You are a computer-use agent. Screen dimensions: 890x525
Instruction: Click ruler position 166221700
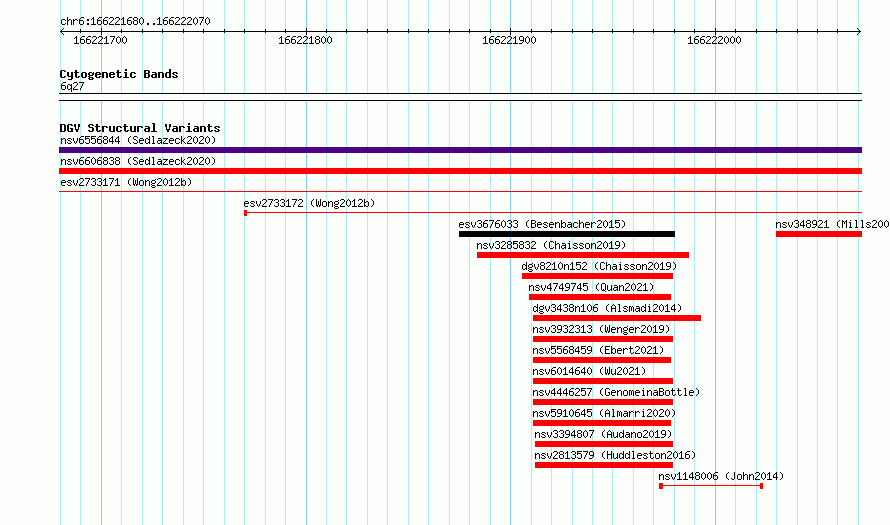[x=100, y=40]
